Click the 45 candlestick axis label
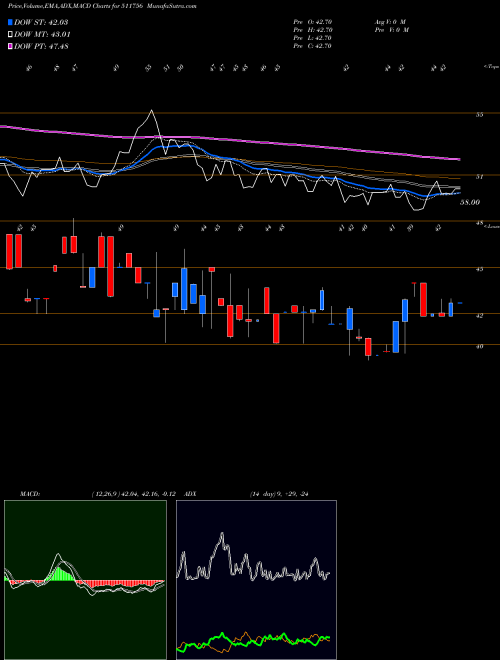500x660 pixels. [x=479, y=269]
